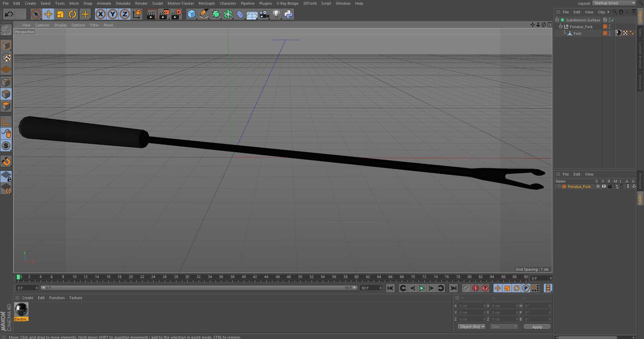This screenshot has width=644, height=339.
Task: Open the Layers side tab
Action: pos(640,199)
